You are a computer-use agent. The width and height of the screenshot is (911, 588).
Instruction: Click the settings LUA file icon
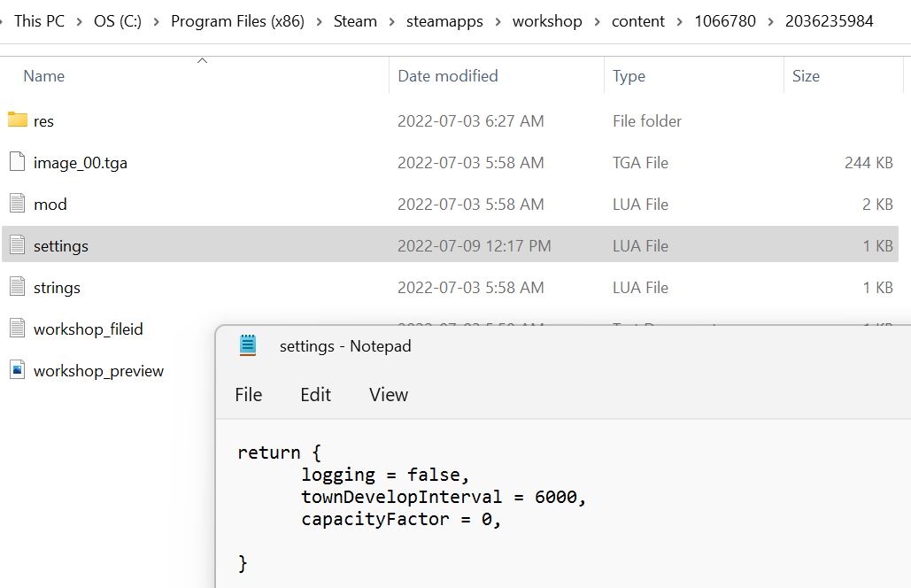[18, 245]
